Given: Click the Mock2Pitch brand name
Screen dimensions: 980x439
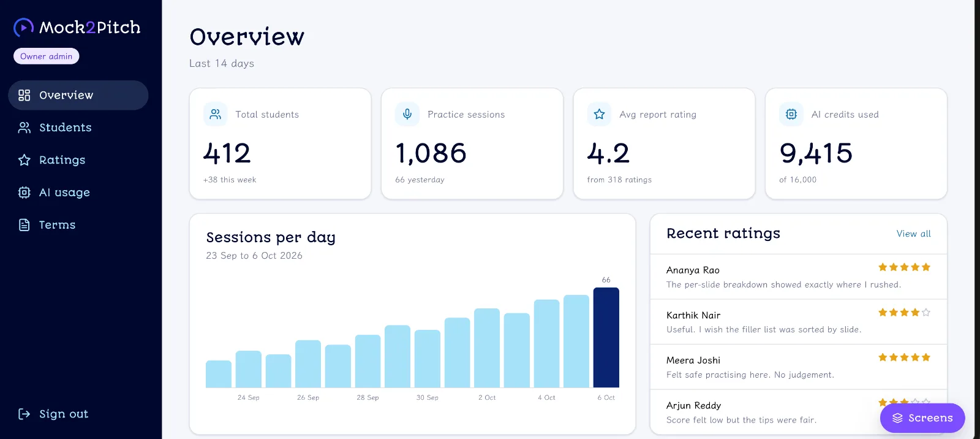Looking at the screenshot, I should coord(90,28).
